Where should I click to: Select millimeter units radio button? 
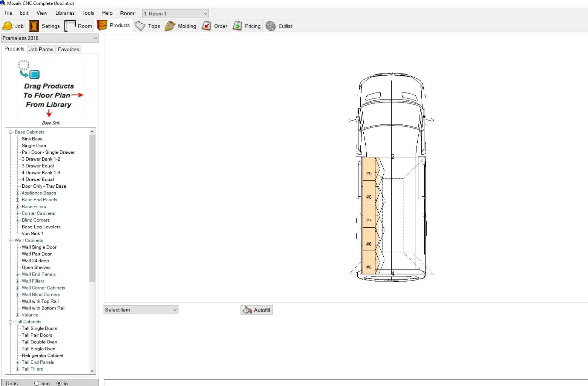pyautogui.click(x=37, y=383)
